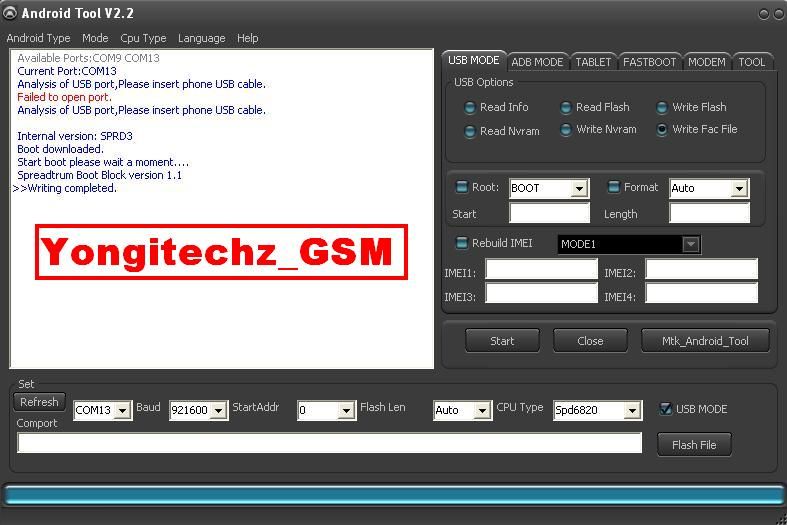Switch to the ADB MODE tab

tap(537, 62)
